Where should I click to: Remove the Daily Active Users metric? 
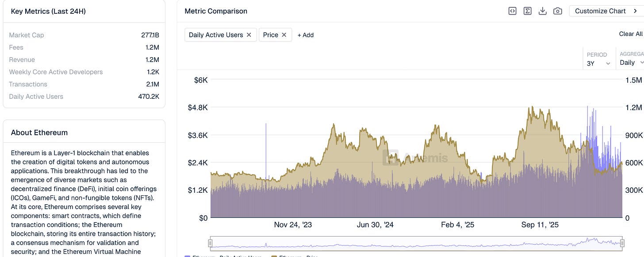point(249,35)
